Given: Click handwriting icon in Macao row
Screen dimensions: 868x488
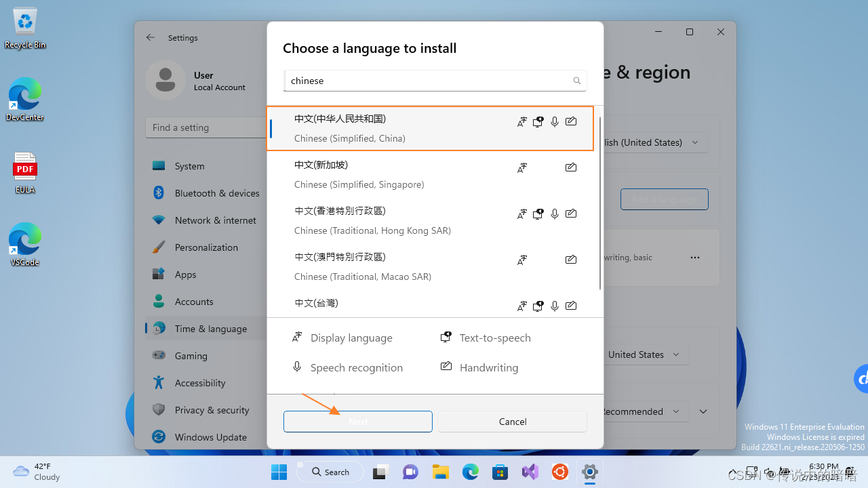Looking at the screenshot, I should coord(571,260).
